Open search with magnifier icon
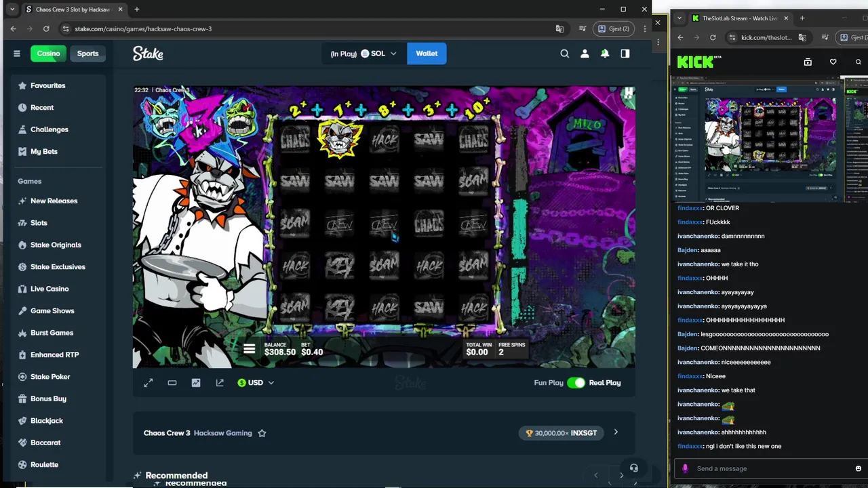This screenshot has width=868, height=488. [564, 54]
